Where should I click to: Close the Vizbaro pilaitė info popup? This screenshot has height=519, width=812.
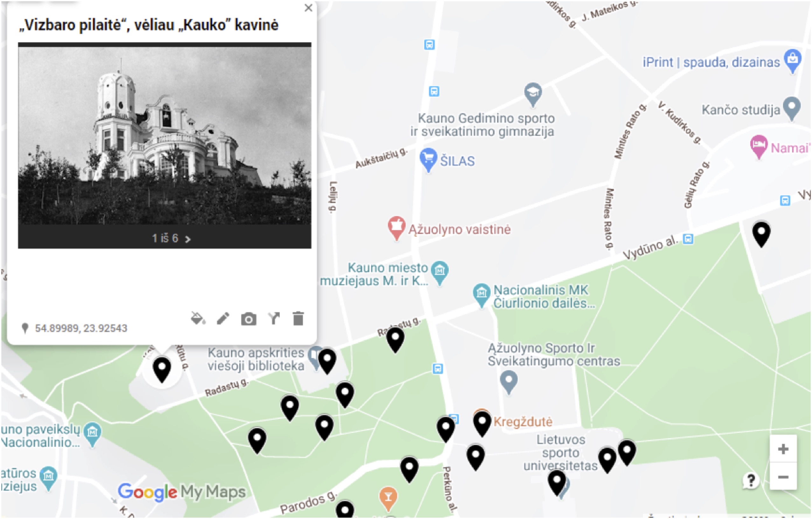308,8
